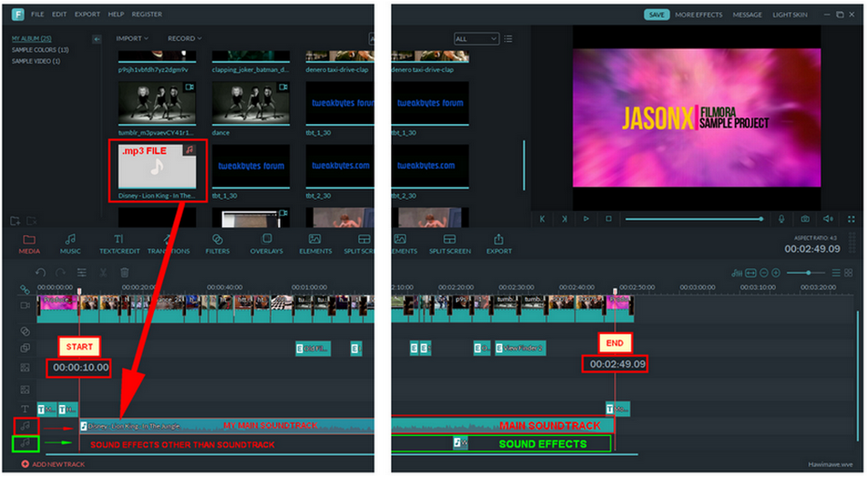Image resolution: width=868 pixels, height=477 pixels.
Task: Expand the Import dropdown
Action: 132,38
